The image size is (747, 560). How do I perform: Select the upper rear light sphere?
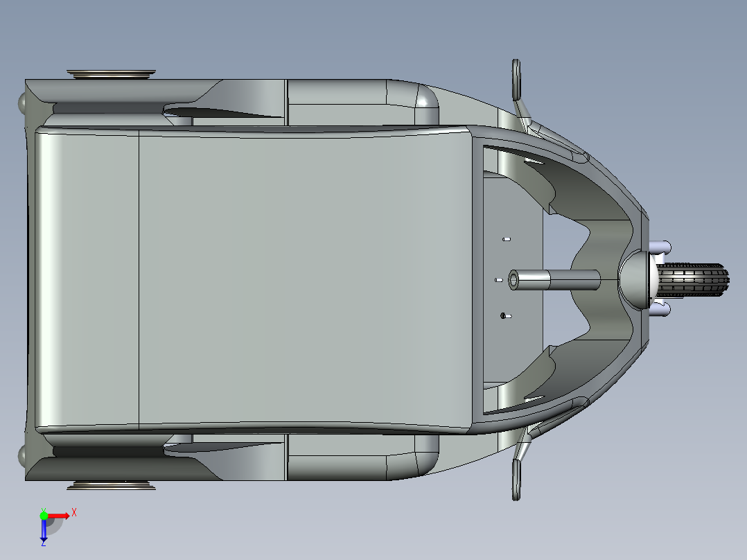[22, 103]
